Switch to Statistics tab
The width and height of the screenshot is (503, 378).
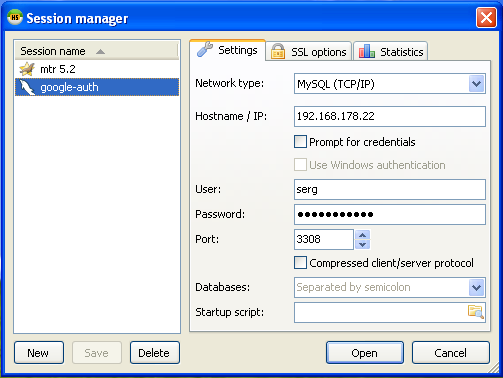pyautogui.click(x=390, y=52)
